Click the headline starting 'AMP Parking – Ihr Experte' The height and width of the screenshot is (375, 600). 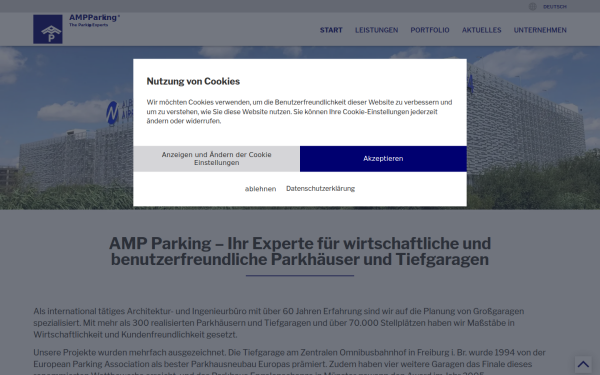tap(300, 251)
